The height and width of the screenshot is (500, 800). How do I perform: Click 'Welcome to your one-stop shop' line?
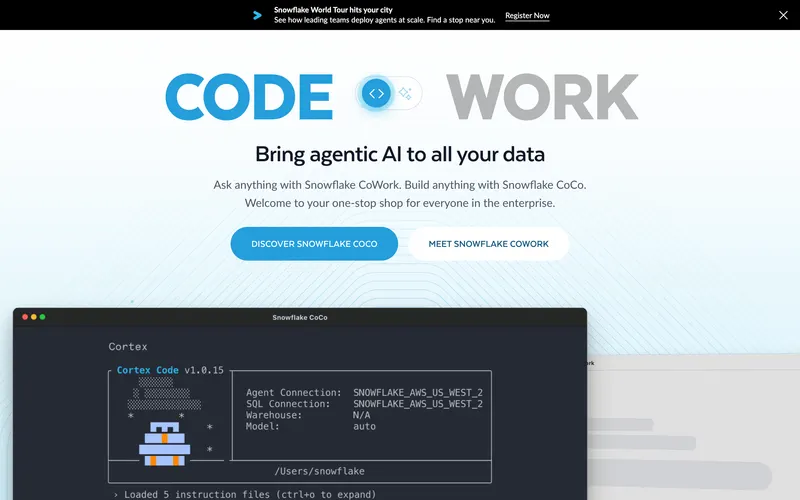click(x=399, y=203)
